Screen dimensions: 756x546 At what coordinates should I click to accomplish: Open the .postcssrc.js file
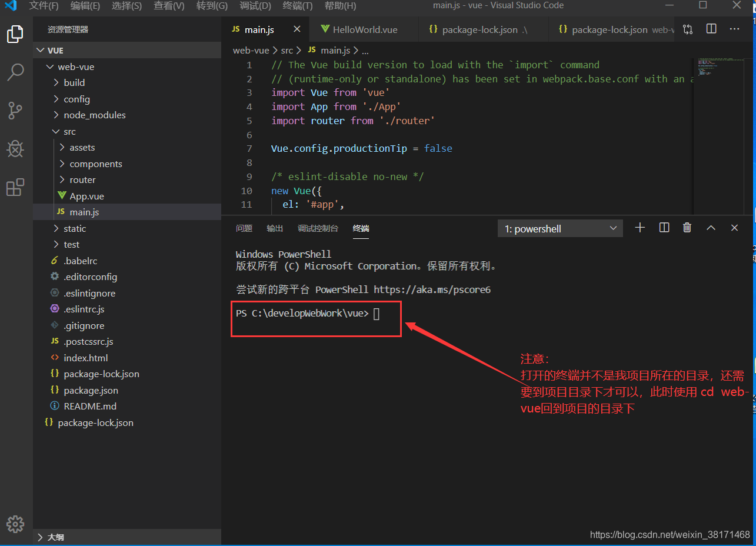[x=127, y=342]
